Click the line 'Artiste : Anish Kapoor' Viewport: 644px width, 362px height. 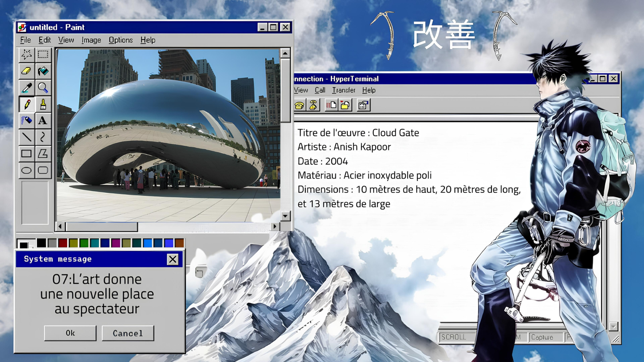coord(344,147)
